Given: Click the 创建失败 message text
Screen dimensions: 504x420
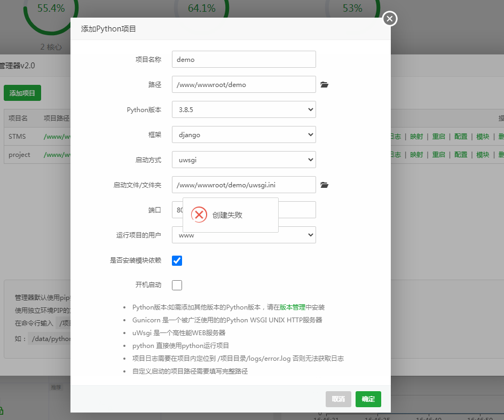Looking at the screenshot, I should [x=227, y=215].
